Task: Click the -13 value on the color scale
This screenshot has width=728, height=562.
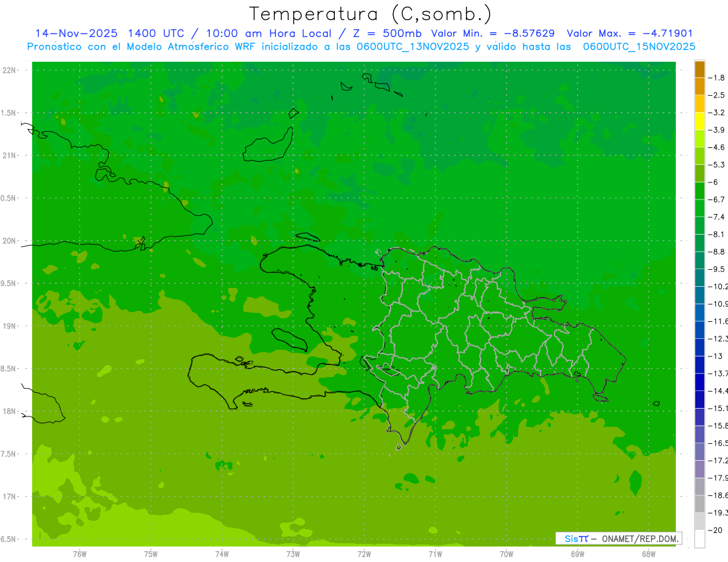Action: click(715, 356)
